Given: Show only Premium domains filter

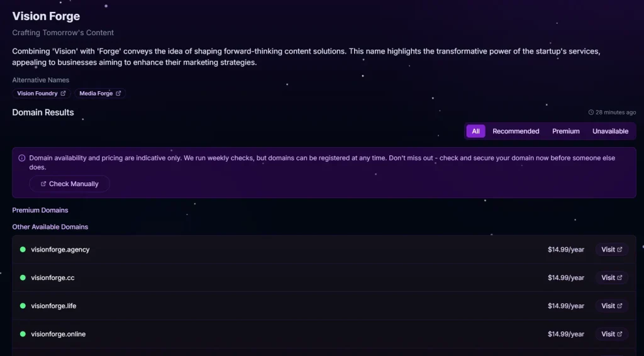Looking at the screenshot, I should point(566,131).
